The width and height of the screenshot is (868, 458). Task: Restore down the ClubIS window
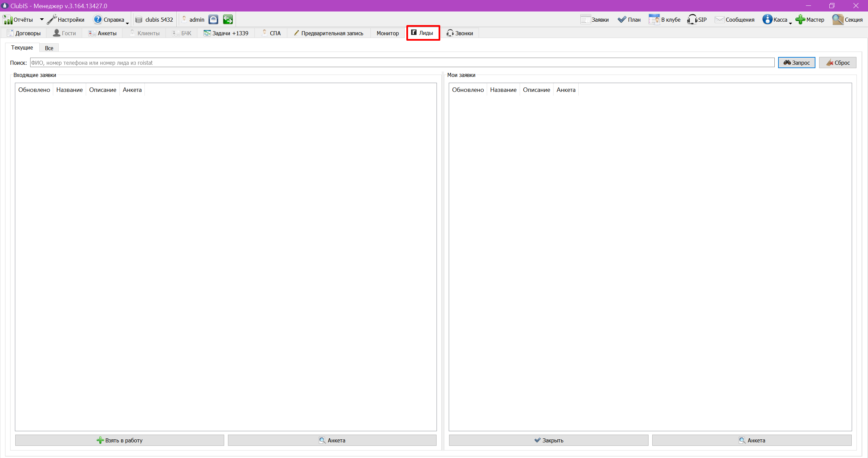pyautogui.click(x=832, y=6)
